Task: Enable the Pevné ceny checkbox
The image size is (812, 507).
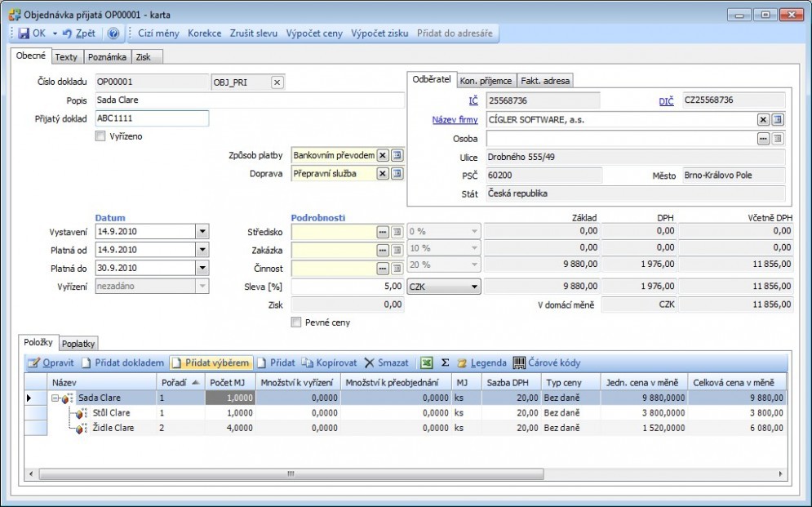Action: (x=296, y=322)
